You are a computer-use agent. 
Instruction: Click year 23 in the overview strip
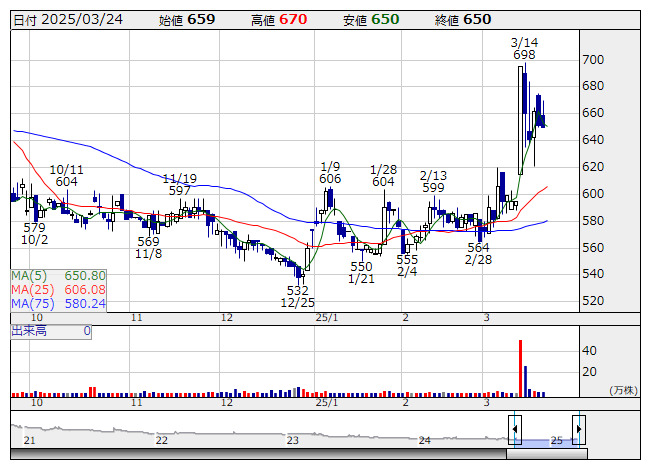(293, 440)
